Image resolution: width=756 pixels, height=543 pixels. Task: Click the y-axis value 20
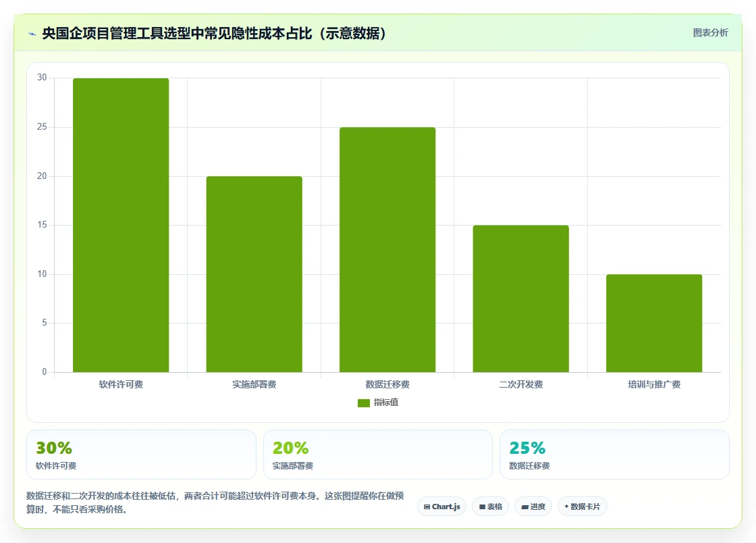pyautogui.click(x=42, y=176)
